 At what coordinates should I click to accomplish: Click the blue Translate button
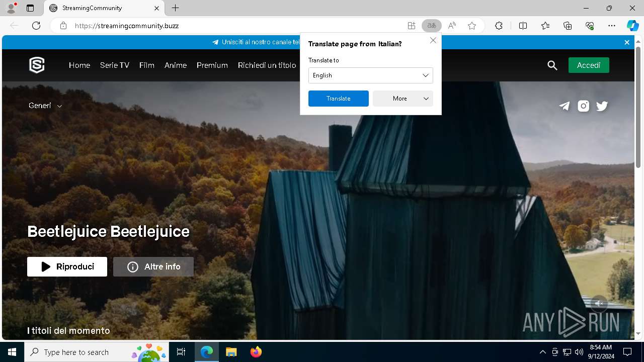pyautogui.click(x=338, y=99)
